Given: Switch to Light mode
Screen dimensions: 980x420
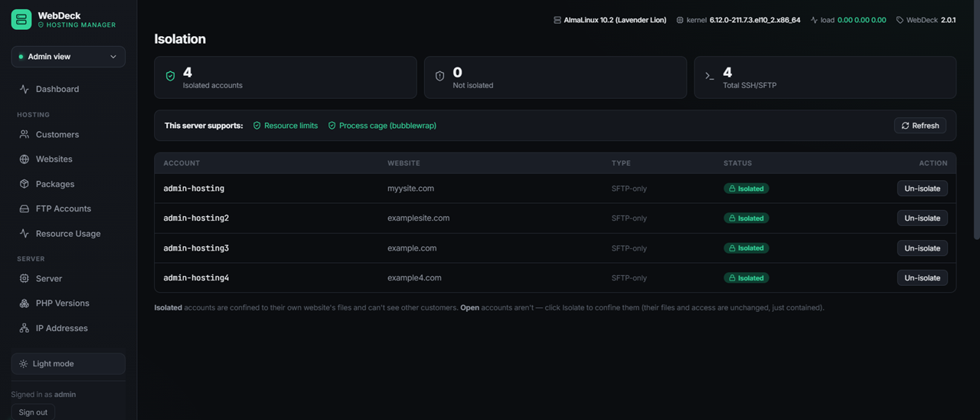Looking at the screenshot, I should (x=68, y=363).
